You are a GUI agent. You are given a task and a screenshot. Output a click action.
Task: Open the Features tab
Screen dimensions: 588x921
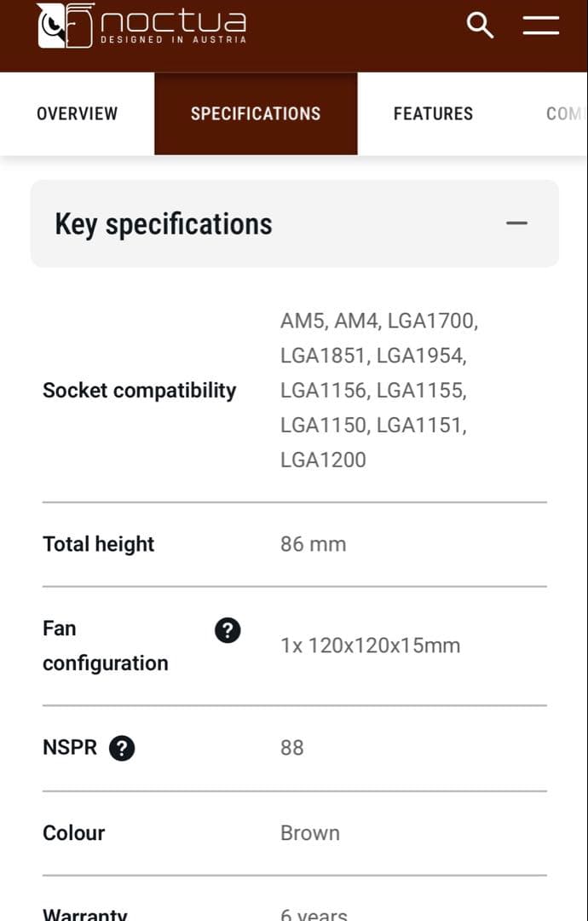click(x=433, y=113)
